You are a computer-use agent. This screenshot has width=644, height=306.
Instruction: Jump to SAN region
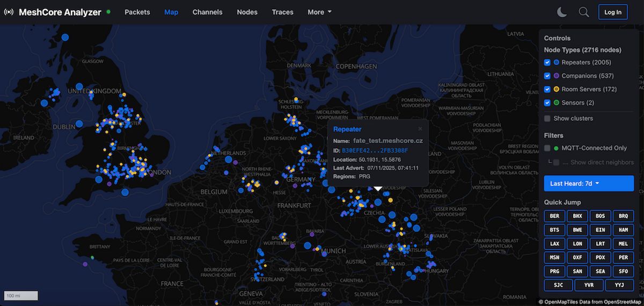coord(577,272)
